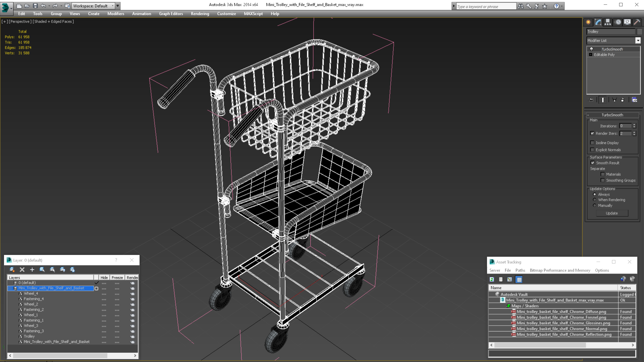The image size is (644, 362).
Task: Enable Separate by Smoothing Groups checkbox
Action: (x=602, y=180)
